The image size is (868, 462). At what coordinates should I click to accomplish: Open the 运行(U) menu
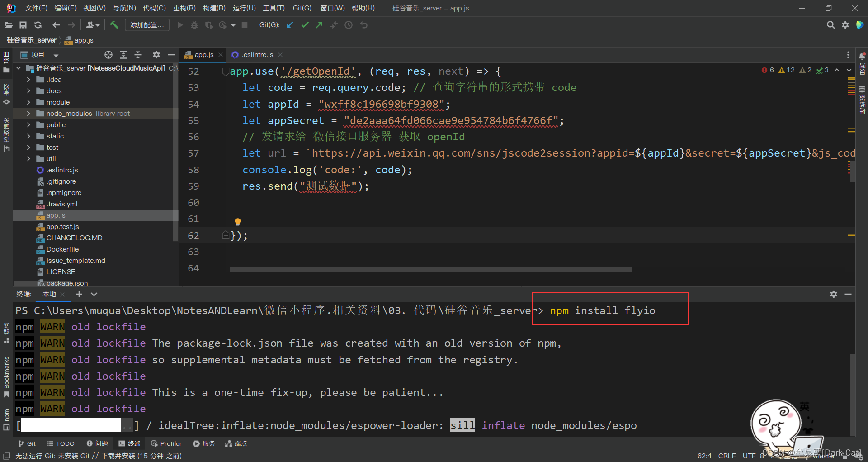coord(244,8)
